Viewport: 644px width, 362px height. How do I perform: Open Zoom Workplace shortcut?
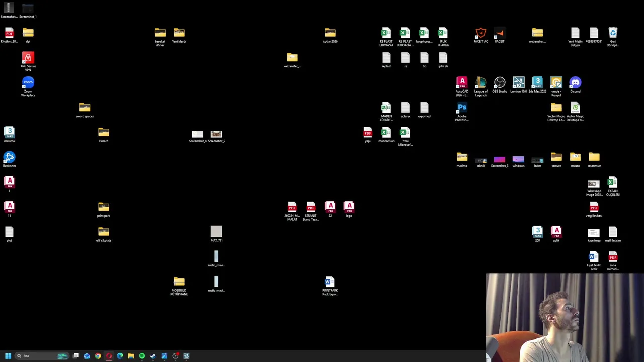[28, 86]
